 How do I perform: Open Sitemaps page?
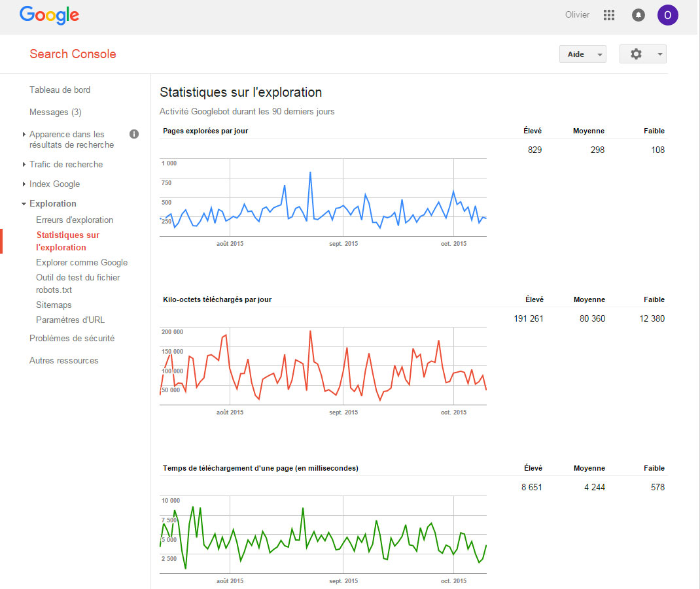click(x=54, y=305)
